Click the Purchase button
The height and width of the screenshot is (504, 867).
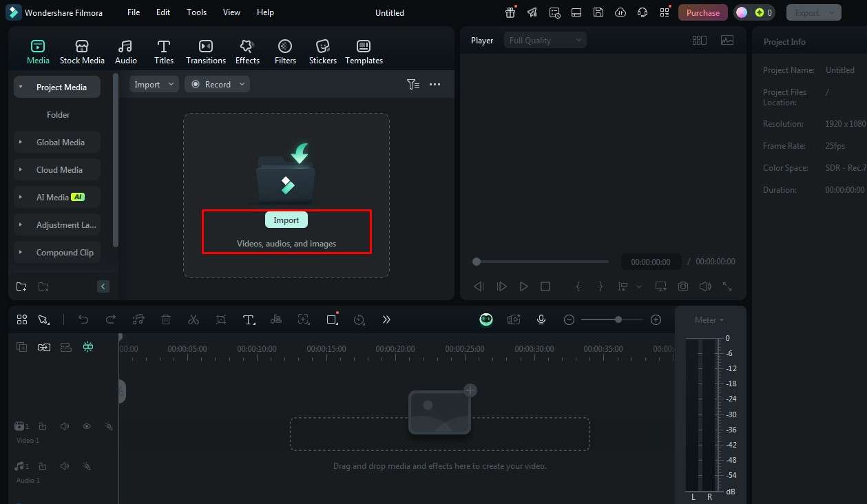coord(703,12)
